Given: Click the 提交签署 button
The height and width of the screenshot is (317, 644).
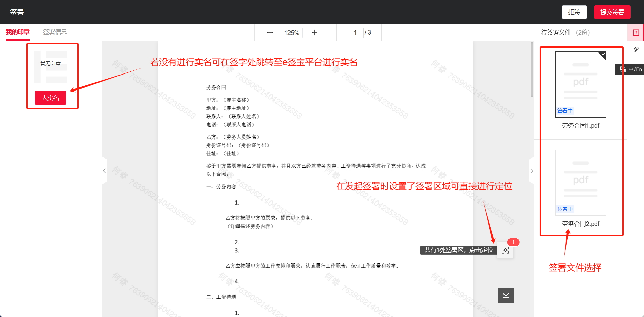Looking at the screenshot, I should pos(612,12).
